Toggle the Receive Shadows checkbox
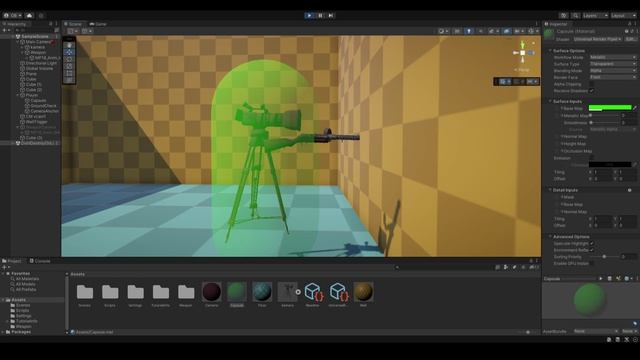The height and width of the screenshot is (360, 640). [592, 91]
